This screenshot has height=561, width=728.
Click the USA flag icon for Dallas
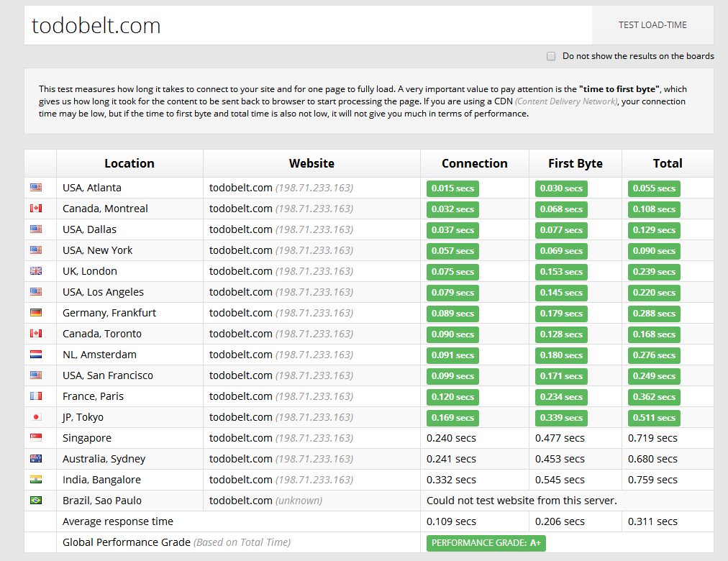point(36,229)
